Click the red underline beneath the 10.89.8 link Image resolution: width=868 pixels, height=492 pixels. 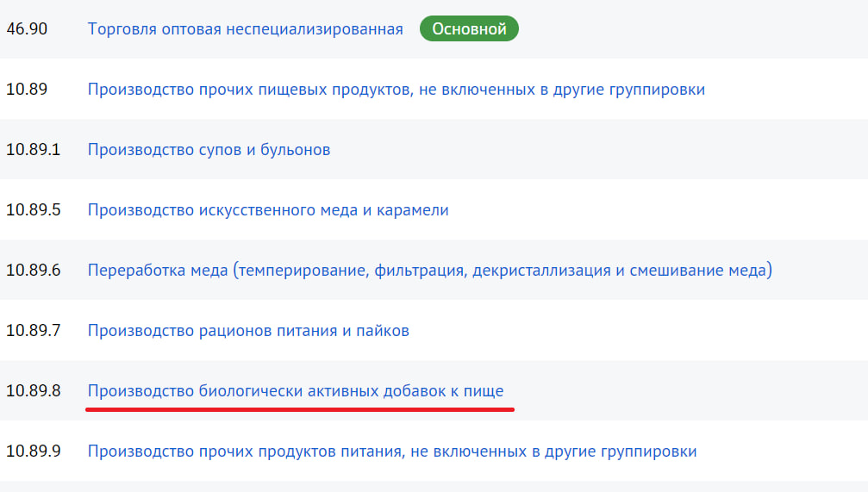click(x=300, y=409)
